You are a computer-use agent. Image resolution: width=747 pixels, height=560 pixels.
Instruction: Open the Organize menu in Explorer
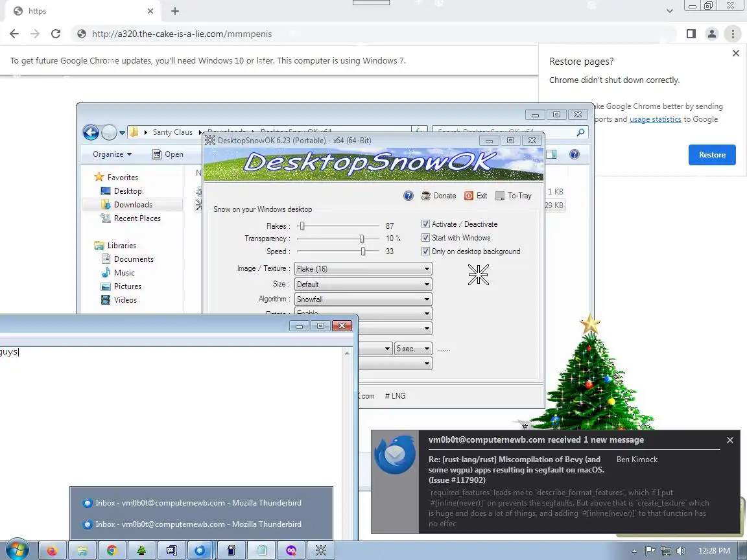tap(112, 154)
